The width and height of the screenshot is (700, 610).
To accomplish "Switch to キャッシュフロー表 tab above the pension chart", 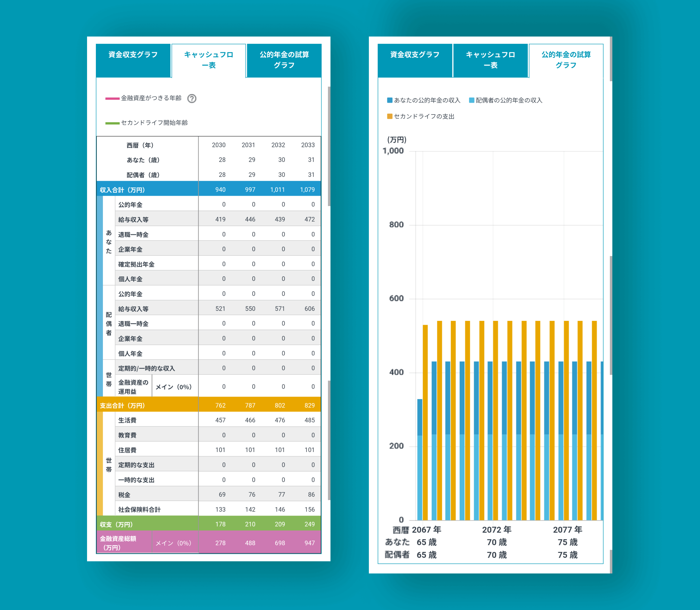I will point(490,60).
